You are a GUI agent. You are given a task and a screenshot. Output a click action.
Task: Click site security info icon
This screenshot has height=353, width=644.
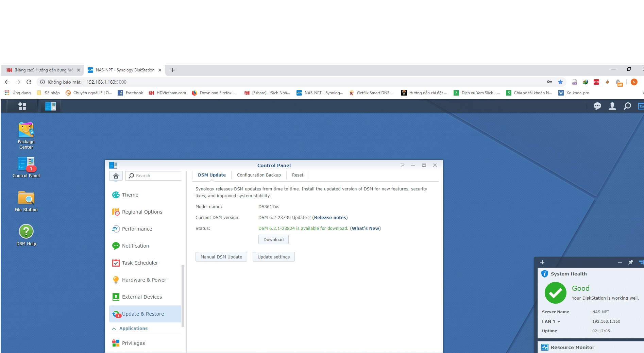coord(43,82)
